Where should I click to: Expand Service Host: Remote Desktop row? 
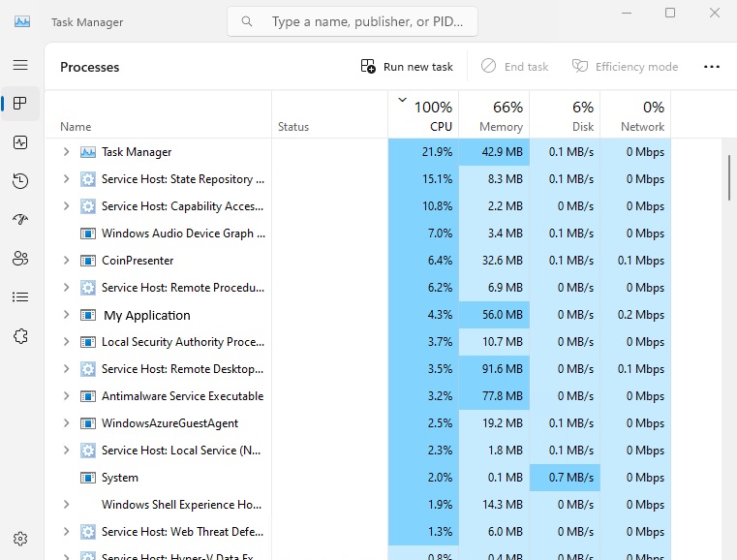tap(66, 369)
